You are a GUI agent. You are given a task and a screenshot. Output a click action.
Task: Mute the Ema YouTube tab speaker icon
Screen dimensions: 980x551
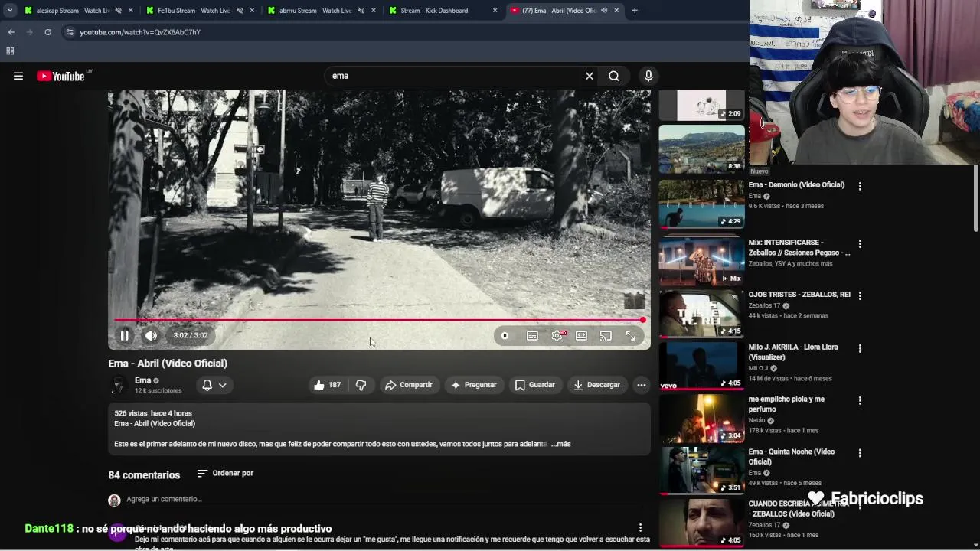click(604, 11)
